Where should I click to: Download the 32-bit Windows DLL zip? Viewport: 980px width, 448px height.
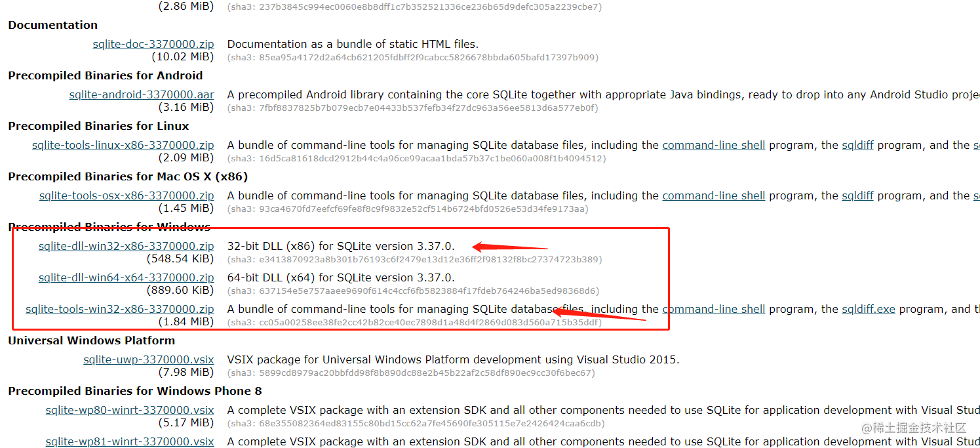pos(127,246)
